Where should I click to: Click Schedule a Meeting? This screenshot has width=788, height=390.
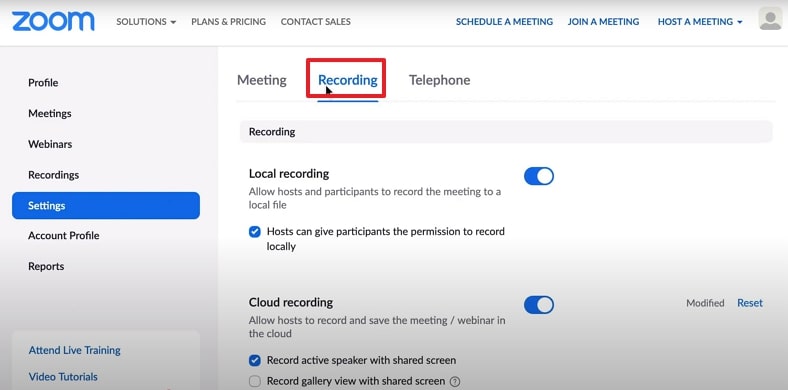tap(504, 22)
